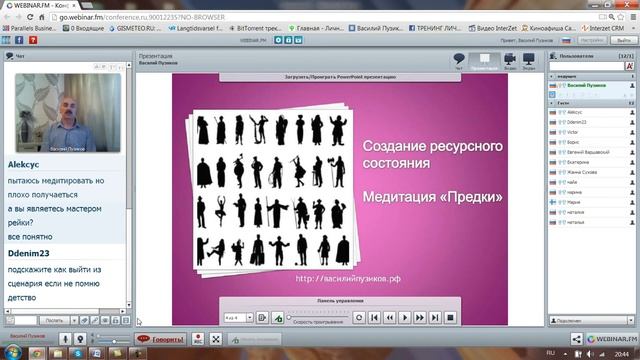Click the green drawing tool icon in control panel
The height and width of the screenshot is (360, 640).
pyautogui.click(x=278, y=318)
